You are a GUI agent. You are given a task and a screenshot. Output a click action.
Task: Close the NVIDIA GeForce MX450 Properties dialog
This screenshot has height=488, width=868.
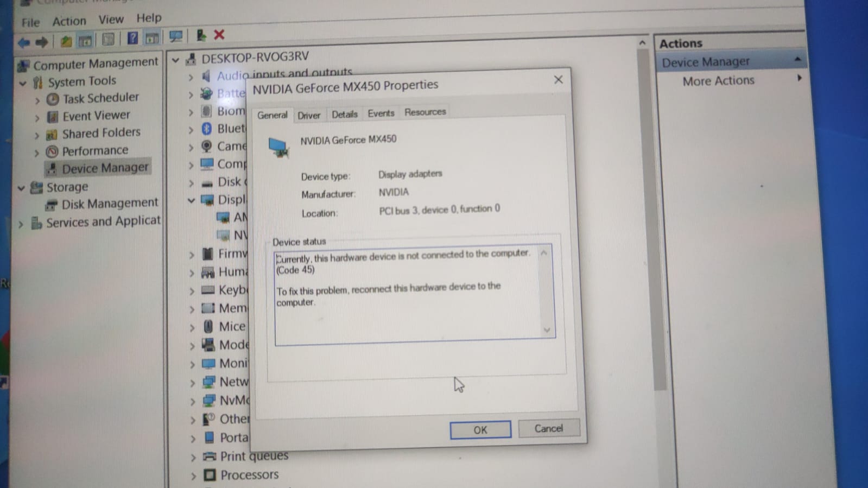click(558, 80)
